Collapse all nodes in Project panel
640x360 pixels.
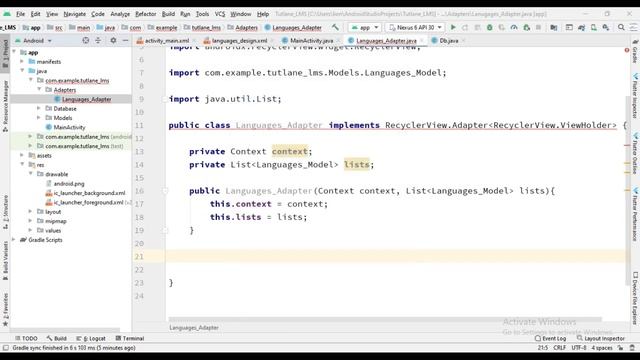[98, 40]
